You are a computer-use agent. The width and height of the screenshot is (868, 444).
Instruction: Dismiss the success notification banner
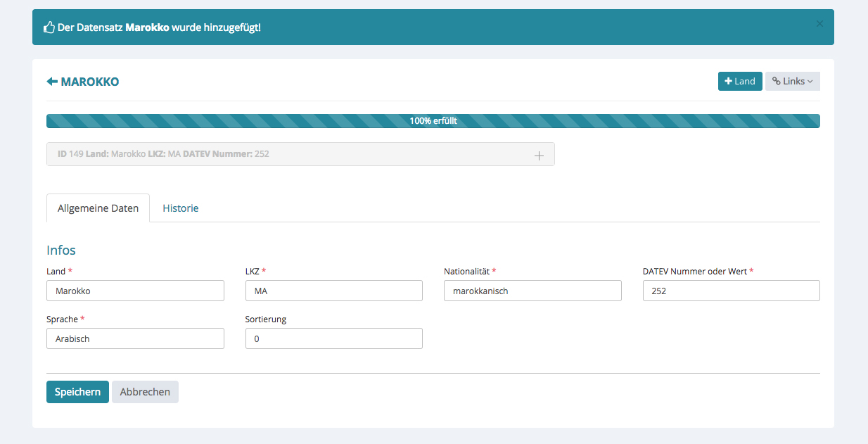(819, 24)
